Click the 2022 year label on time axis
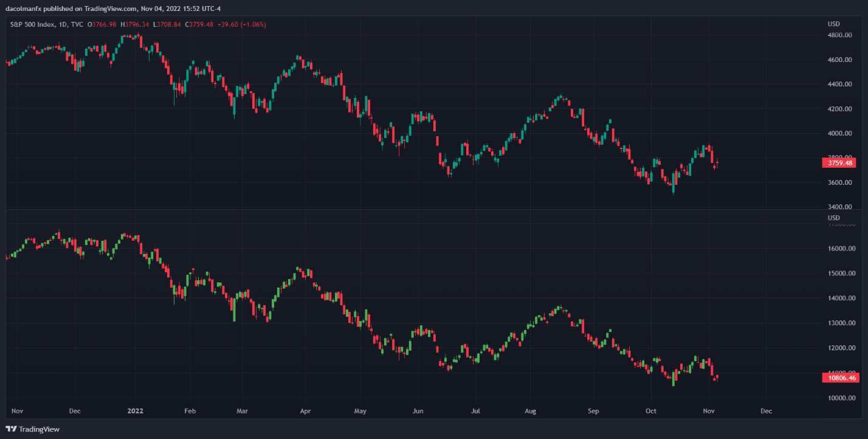The image size is (868, 439). click(135, 411)
